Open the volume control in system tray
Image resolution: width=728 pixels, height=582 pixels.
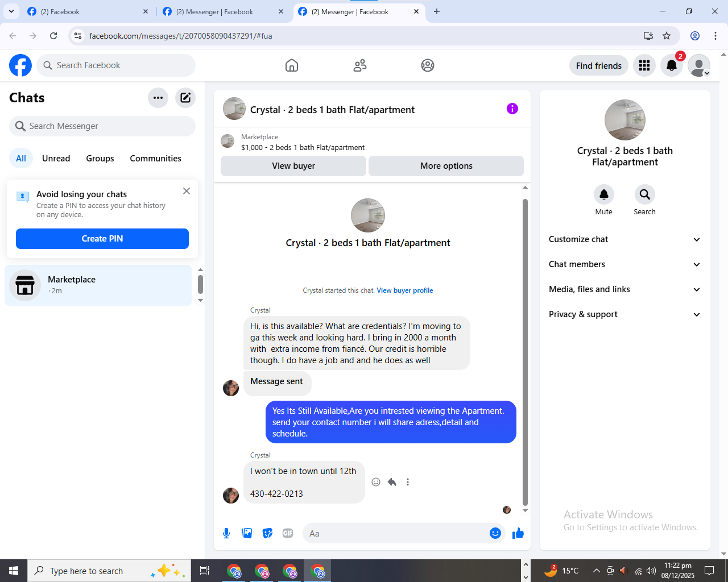click(x=651, y=571)
